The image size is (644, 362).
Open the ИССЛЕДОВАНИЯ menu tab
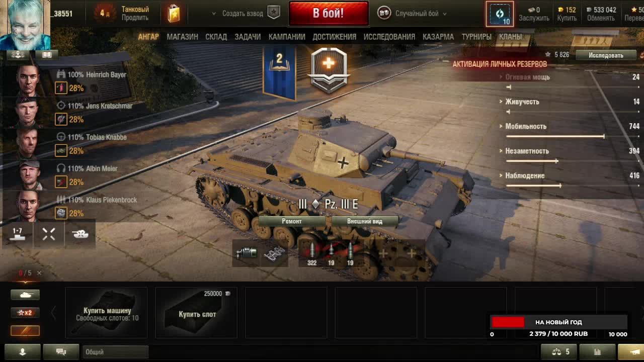(x=389, y=37)
